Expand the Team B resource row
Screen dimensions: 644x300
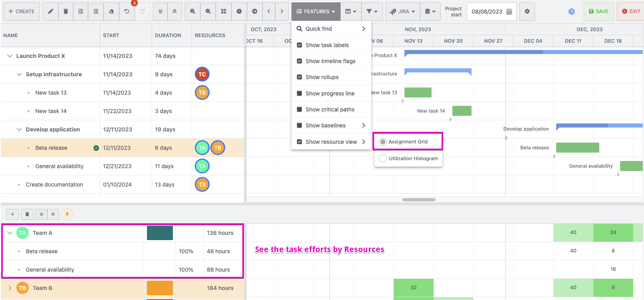point(10,288)
